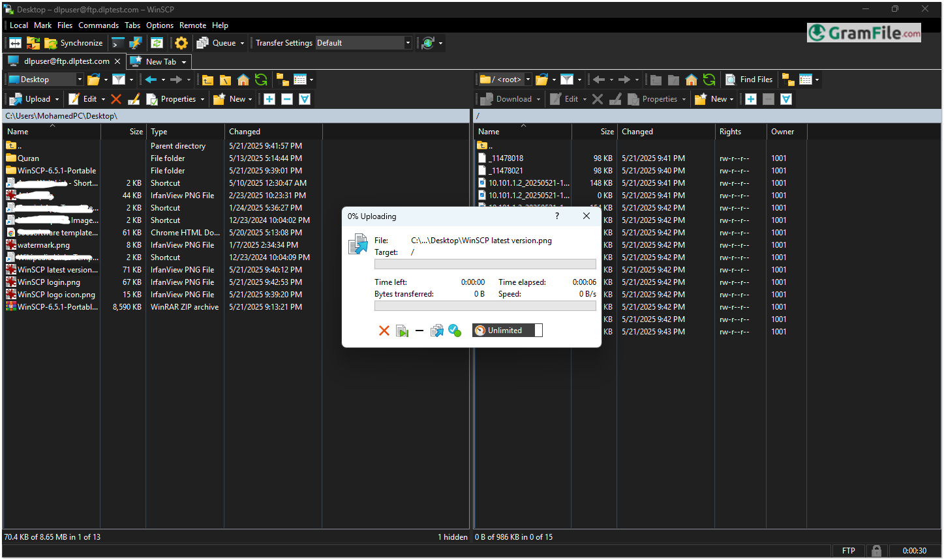The width and height of the screenshot is (944, 560).
Task: Expand the Queue dropdown arrow
Action: tap(242, 43)
